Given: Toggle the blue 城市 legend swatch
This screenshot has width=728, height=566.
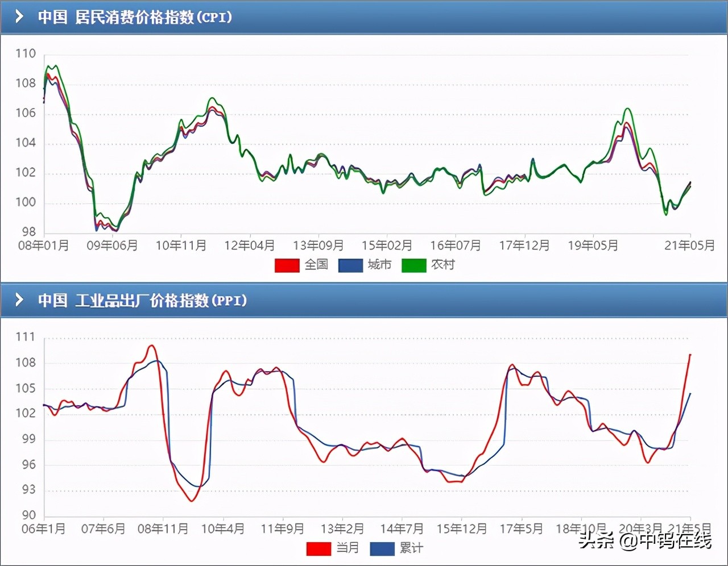Looking at the screenshot, I should pos(350,265).
